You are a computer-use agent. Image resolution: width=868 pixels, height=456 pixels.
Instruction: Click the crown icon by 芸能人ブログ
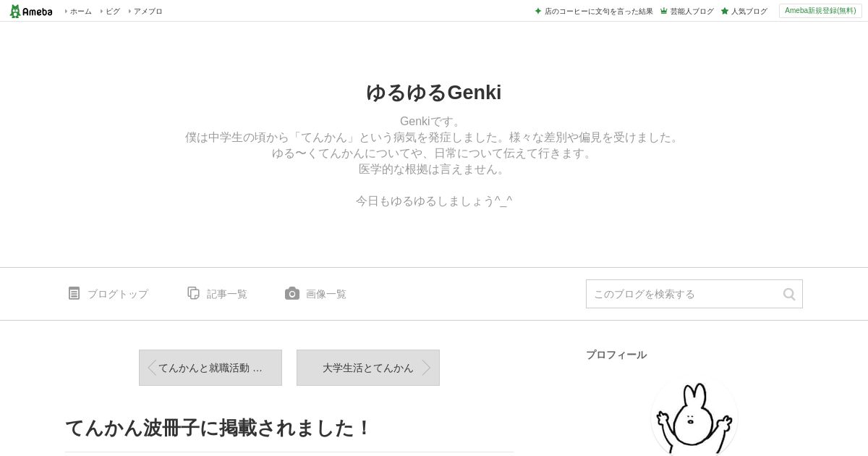664,11
